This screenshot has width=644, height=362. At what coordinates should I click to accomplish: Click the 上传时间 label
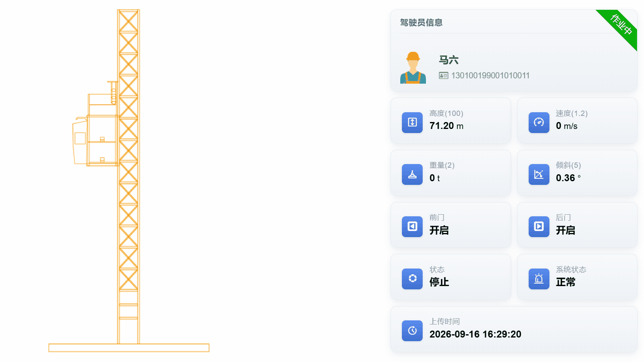point(445,322)
